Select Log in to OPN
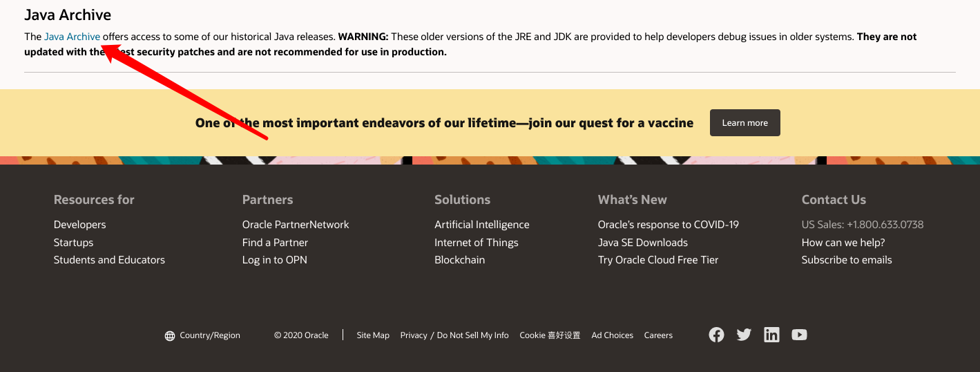This screenshot has height=372, width=980. point(274,260)
